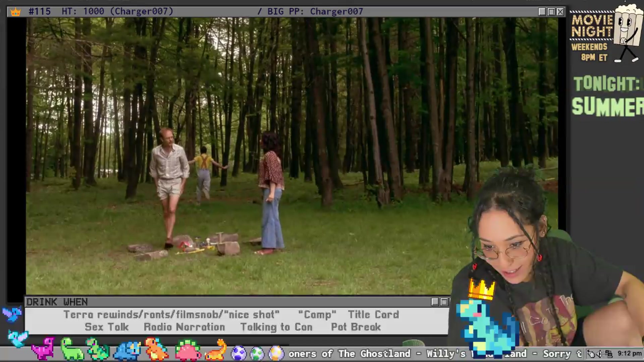The width and height of the screenshot is (644, 362).
Task: Minimize the DRINK WHEN window
Action: pyautogui.click(x=435, y=302)
